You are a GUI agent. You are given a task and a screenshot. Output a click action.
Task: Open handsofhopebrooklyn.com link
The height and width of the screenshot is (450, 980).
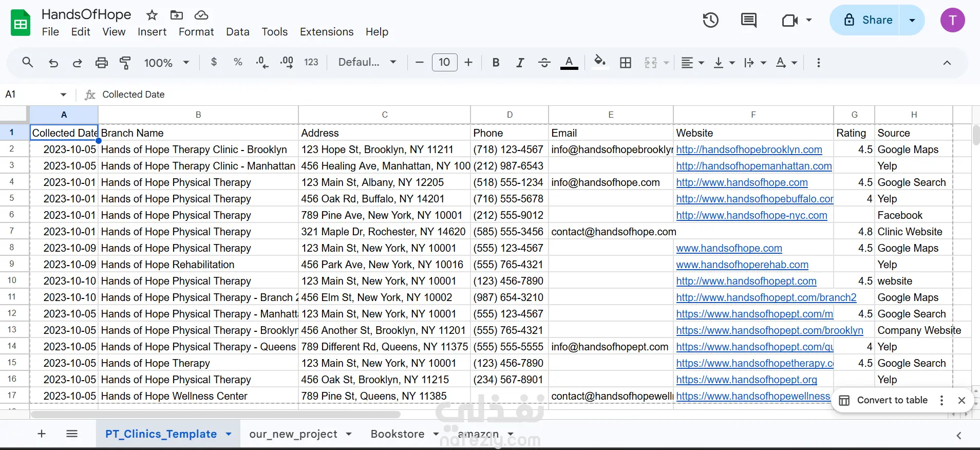749,149
